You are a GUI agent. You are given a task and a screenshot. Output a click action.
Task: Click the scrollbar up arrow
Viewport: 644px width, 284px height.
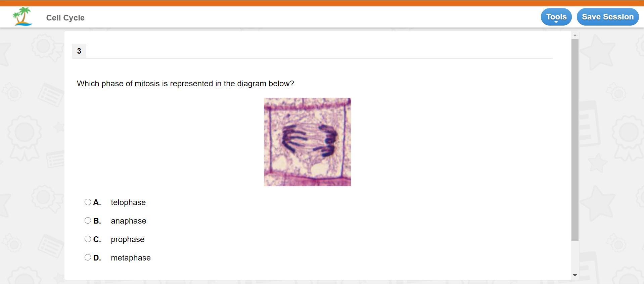(x=575, y=35)
